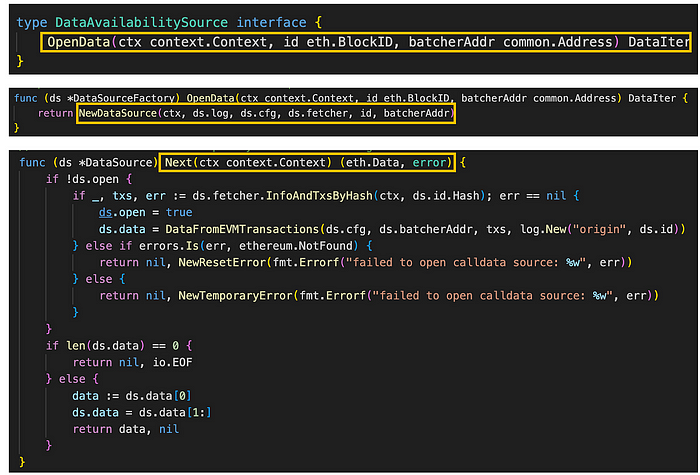Click the NewDataSource function call
Viewport: 700px width, 475px height.
(x=118, y=113)
